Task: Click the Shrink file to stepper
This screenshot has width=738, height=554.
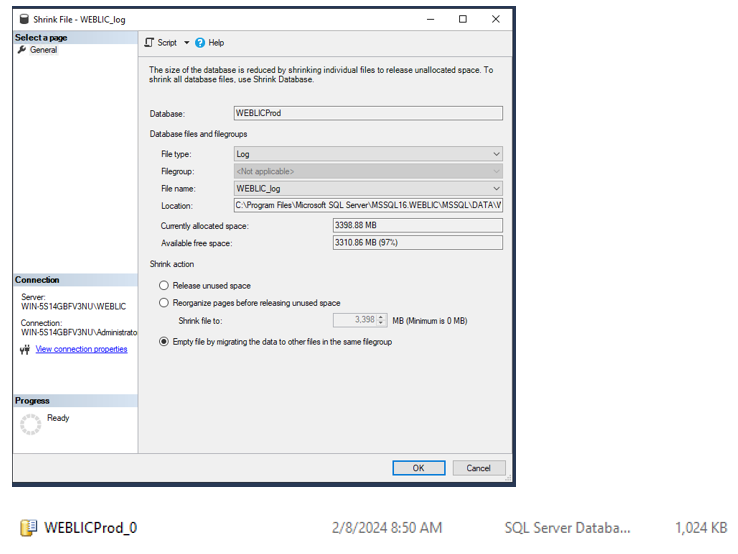Action: (381, 321)
